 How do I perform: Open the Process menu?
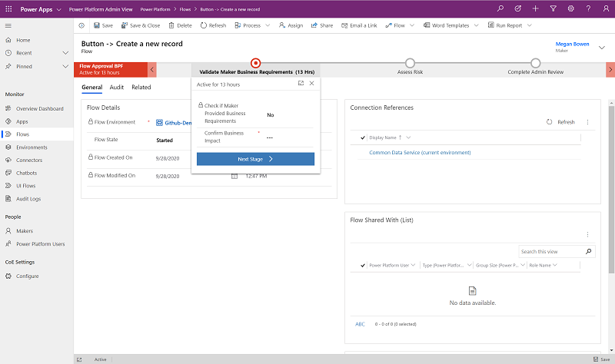[x=252, y=25]
